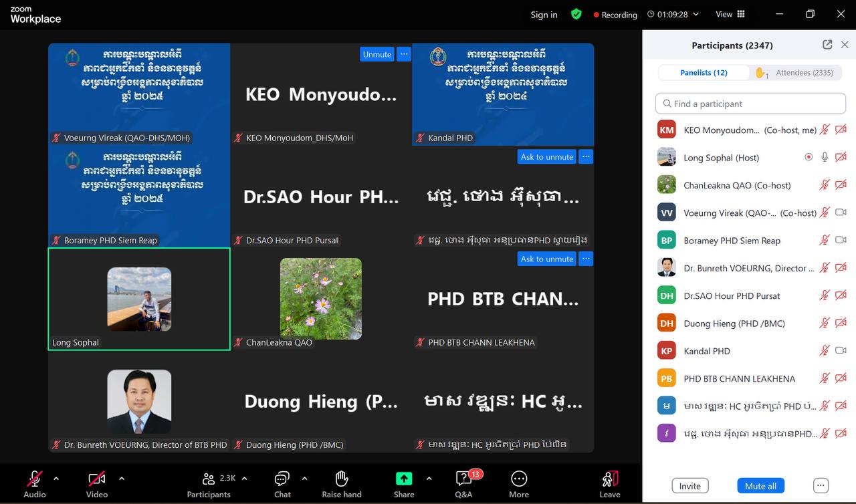Click the muted mic icon for Dr.SAO Hour PHD Pursat
Image resolution: width=856 pixels, height=504 pixels.
825,295
